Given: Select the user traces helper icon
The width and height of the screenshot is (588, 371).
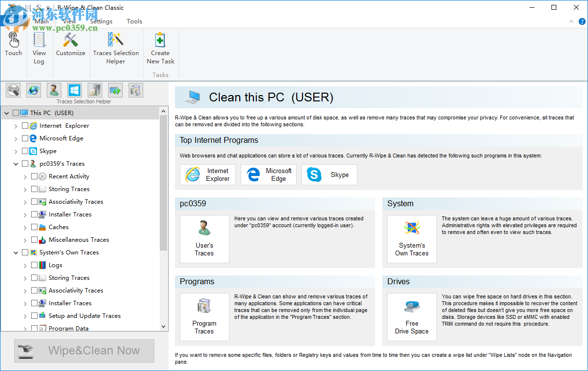Looking at the screenshot, I should coord(54,90).
